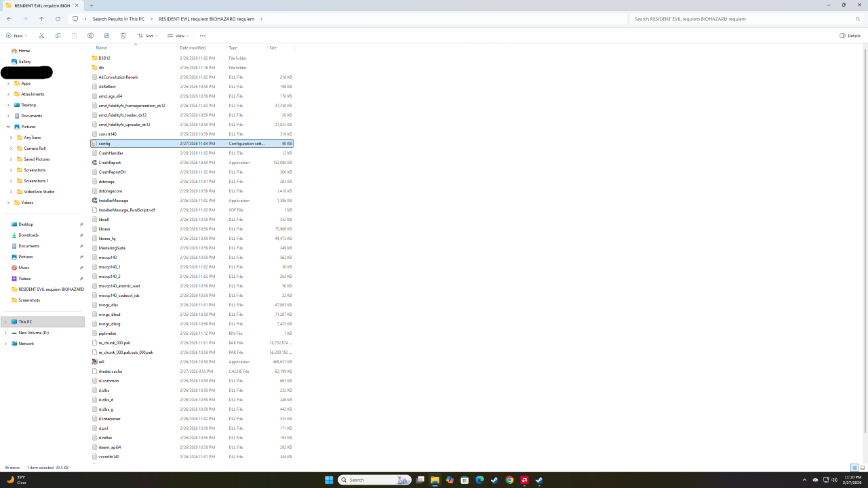Click the Share icon in toolbar
The width and height of the screenshot is (868, 488).
tap(106, 36)
